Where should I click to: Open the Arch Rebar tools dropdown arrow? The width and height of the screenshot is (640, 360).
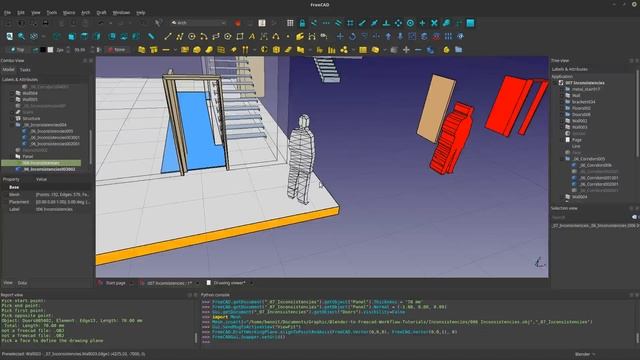pos(175,50)
